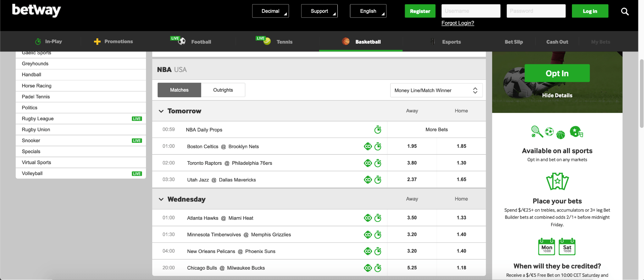644x280 pixels.
Task: Select Virtual Sports in sports list
Action: tap(81, 162)
